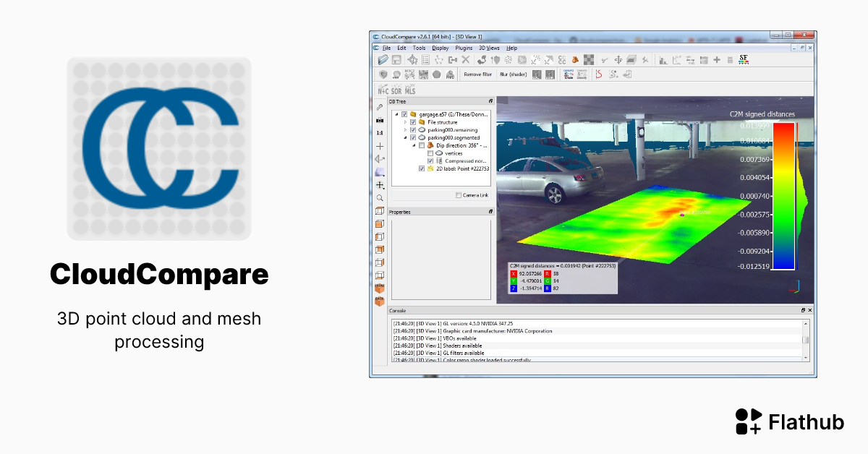Click the red X delete entity icon
The image size is (868, 454).
point(465,59)
